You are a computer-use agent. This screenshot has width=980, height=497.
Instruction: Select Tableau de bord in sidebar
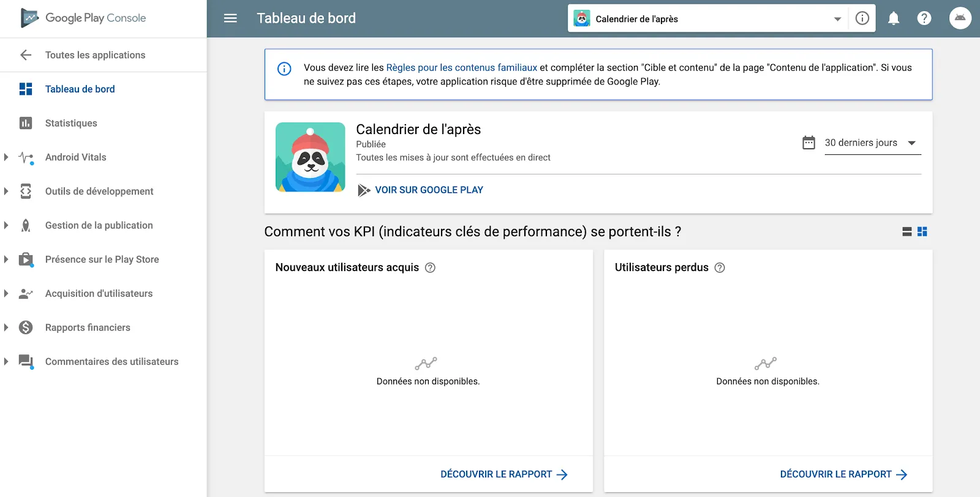click(80, 89)
